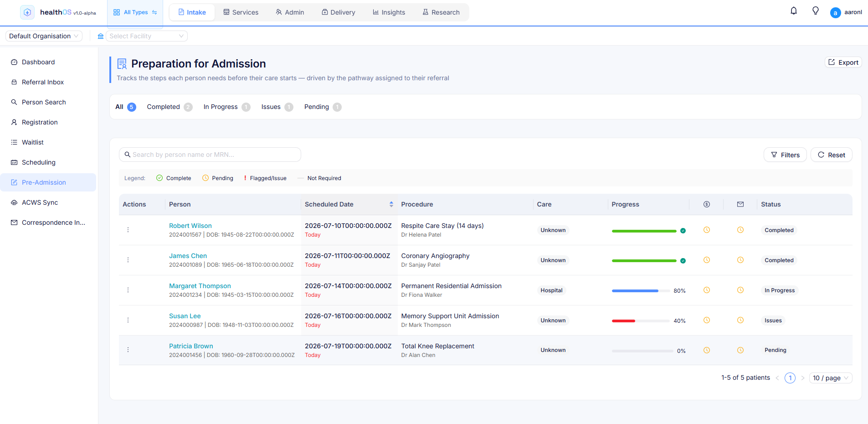Open row actions for James Chen
Viewport: 868px width, 424px height.
[x=128, y=260]
